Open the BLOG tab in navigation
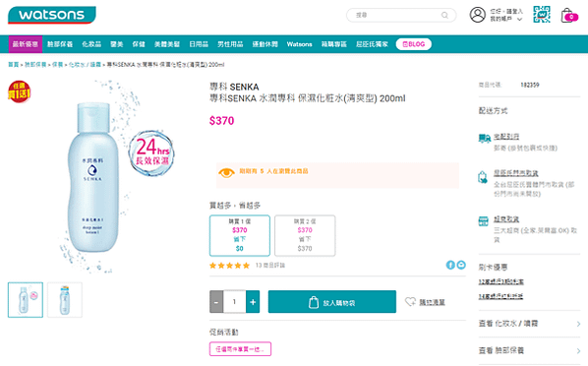Screen dimensions: 588x366 [x=414, y=44]
